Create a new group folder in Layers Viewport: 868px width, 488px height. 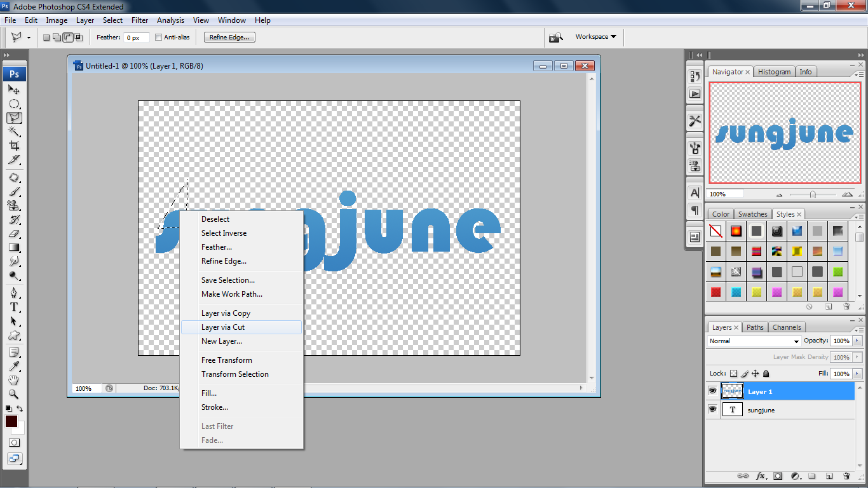pyautogui.click(x=812, y=476)
